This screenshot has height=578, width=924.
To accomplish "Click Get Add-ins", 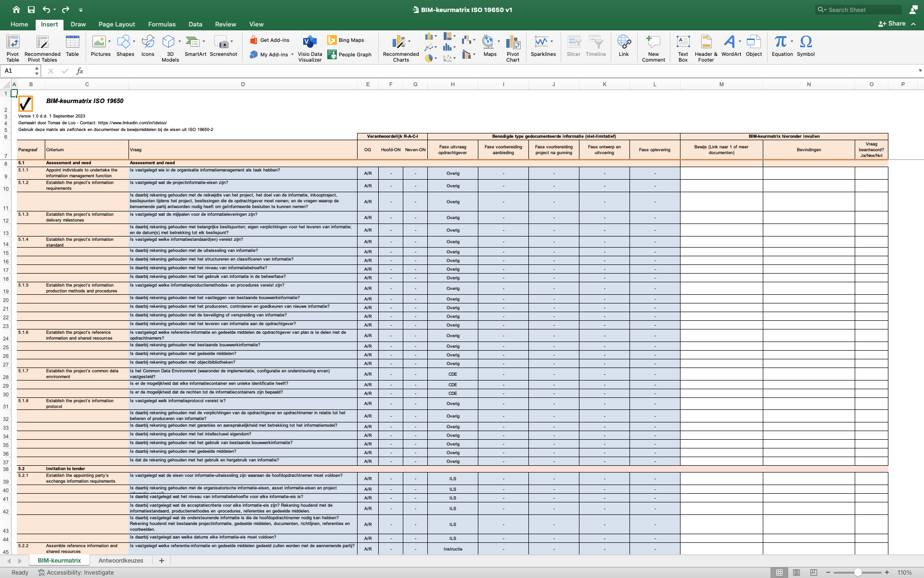I will pos(269,40).
